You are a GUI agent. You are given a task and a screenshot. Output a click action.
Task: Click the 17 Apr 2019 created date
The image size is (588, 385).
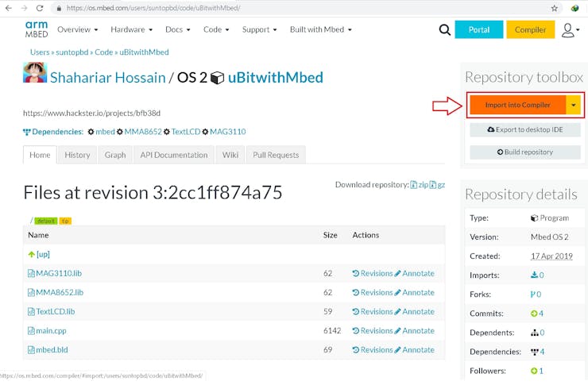551,256
